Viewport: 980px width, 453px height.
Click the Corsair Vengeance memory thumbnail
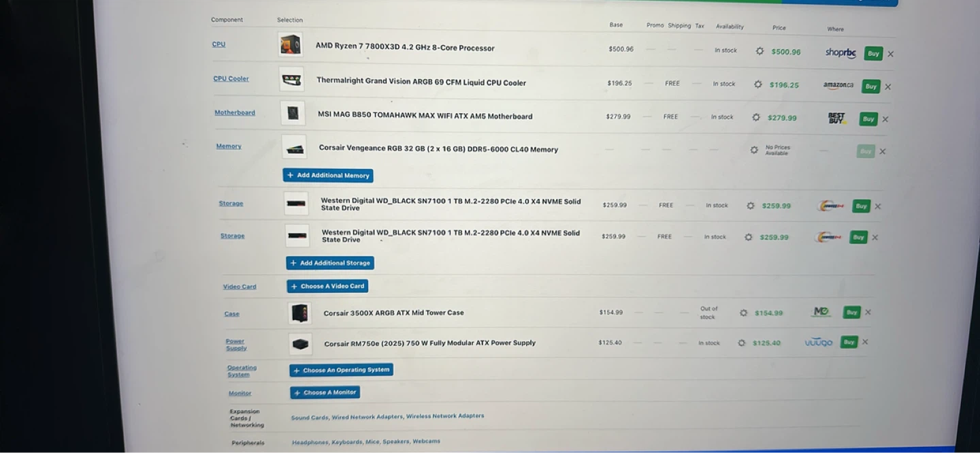294,147
